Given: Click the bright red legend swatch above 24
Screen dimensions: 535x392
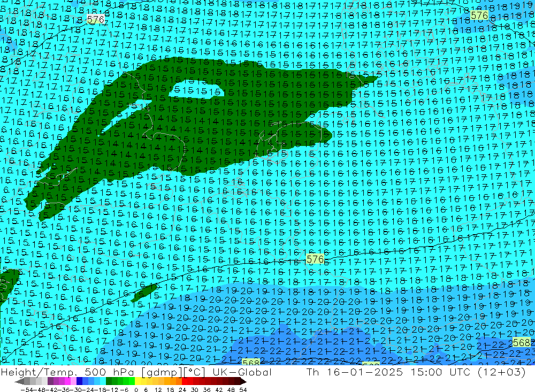Looking at the screenshot, I should pyautogui.click(x=184, y=381).
